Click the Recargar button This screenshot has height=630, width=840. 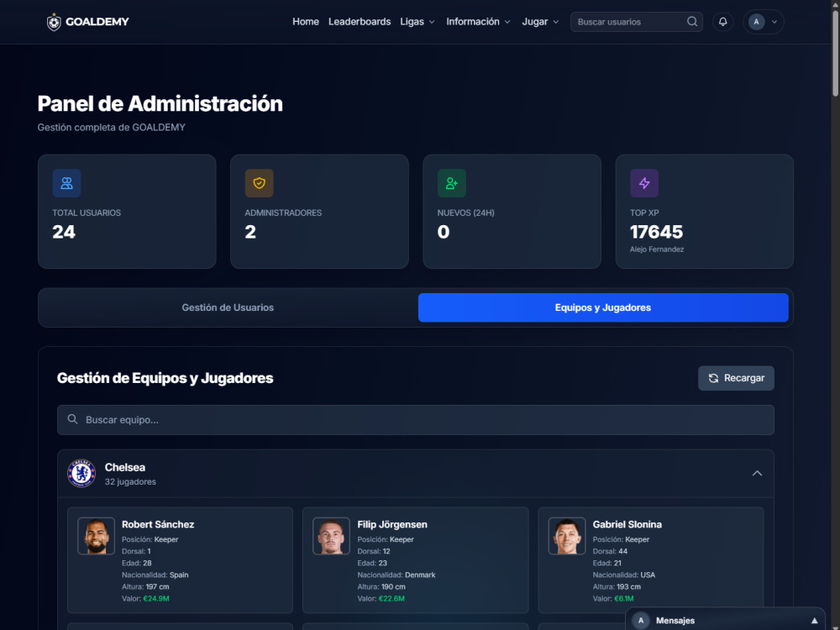736,378
